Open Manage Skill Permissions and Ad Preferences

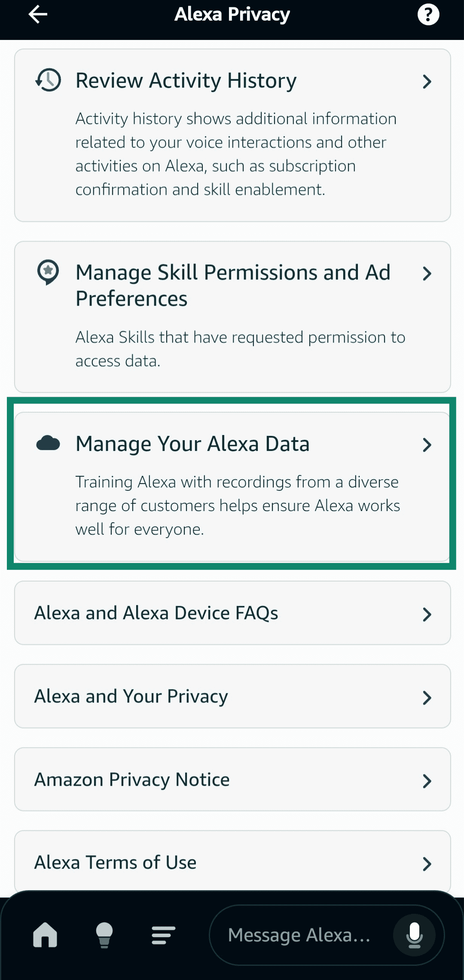pyautogui.click(x=232, y=284)
